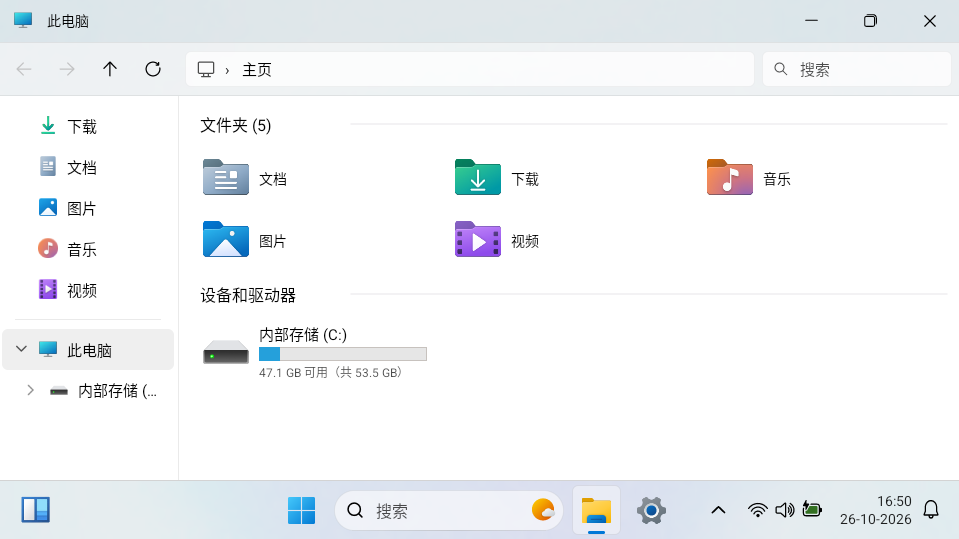The width and height of the screenshot is (959, 539).
Task: Open 下载 in the sidebar
Action: [82, 127]
